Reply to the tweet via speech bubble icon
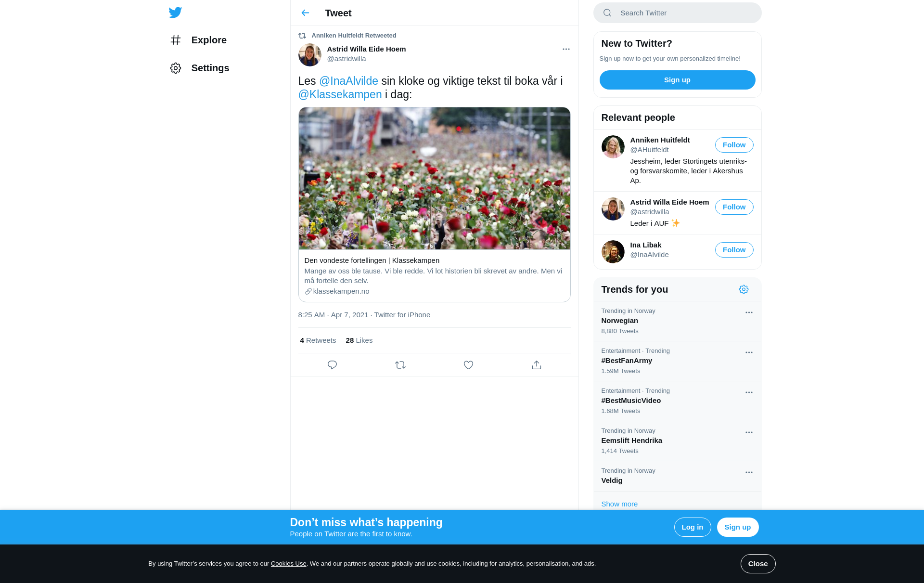 pos(332,365)
